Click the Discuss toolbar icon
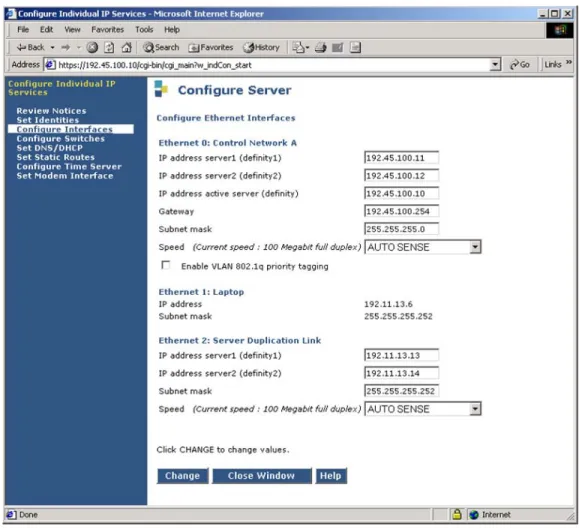This screenshot has width=579, height=529. click(x=355, y=47)
